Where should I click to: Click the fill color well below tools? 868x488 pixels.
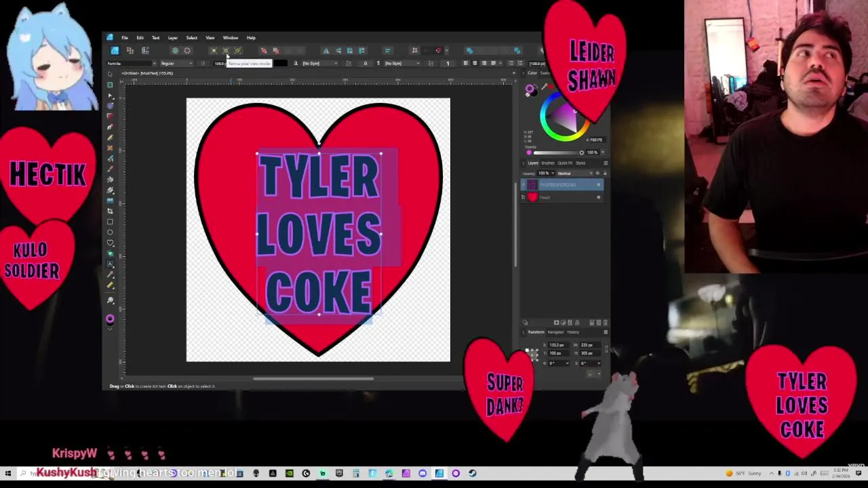[110, 319]
